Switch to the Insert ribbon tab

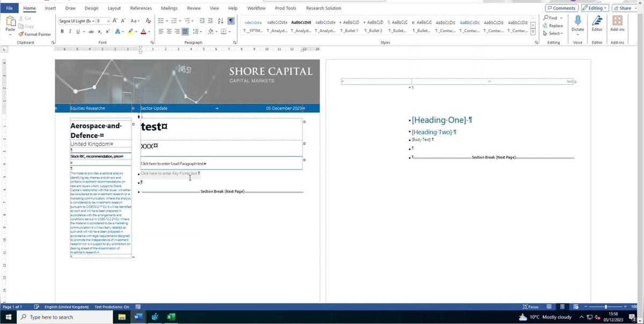point(50,8)
